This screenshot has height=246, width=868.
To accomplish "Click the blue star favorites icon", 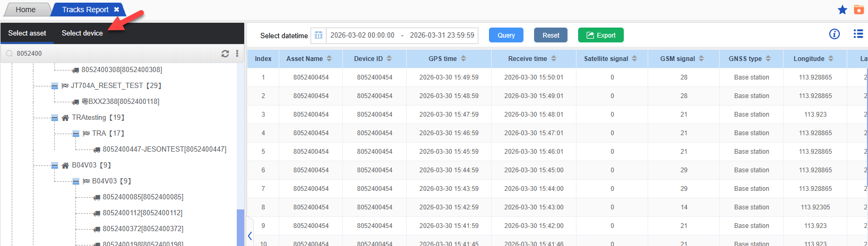I will 842,10.
